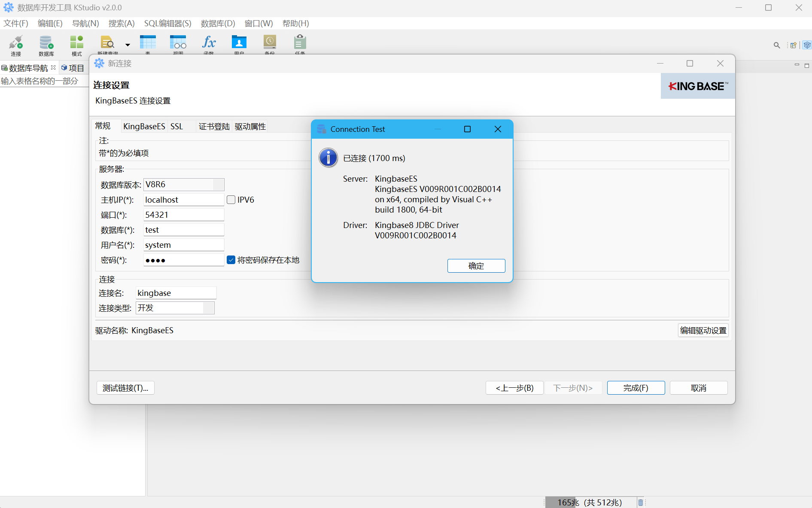Screen dimensions: 812x508
Task: Select the 常规 tab in connection settings
Action: click(103, 126)
